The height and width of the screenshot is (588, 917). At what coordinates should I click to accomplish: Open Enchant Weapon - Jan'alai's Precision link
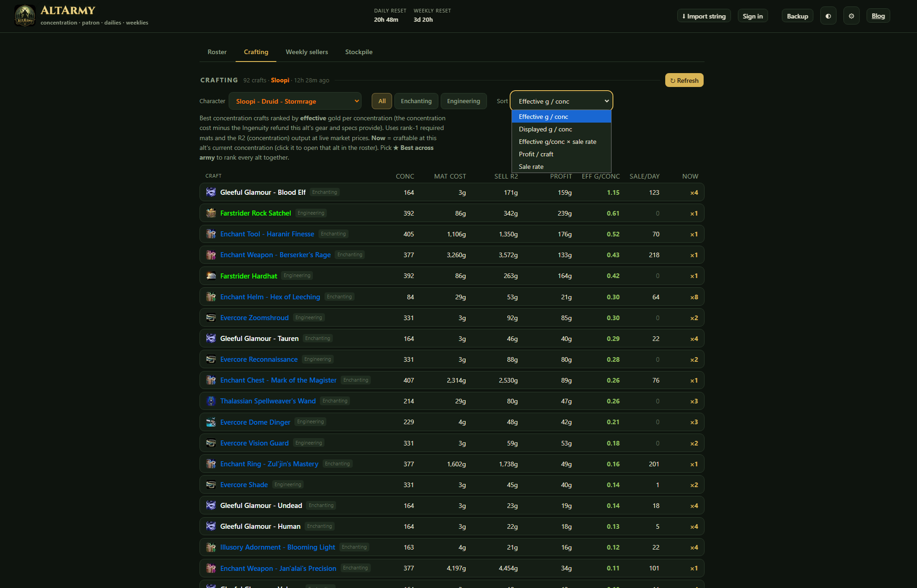278,569
